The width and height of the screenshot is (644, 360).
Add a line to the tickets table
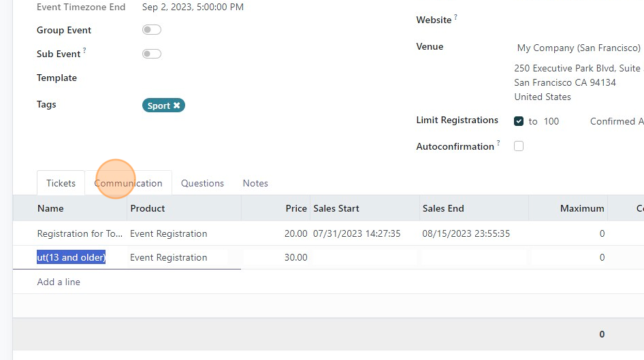(x=59, y=282)
